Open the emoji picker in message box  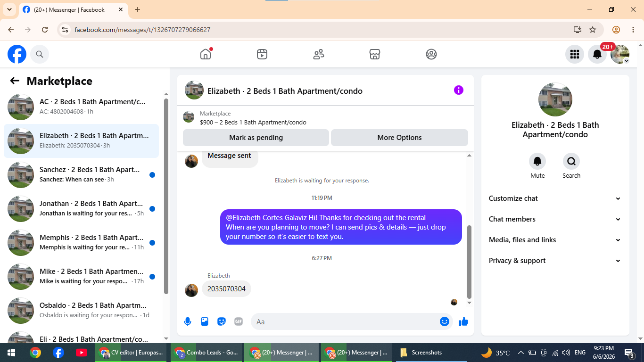(x=445, y=321)
